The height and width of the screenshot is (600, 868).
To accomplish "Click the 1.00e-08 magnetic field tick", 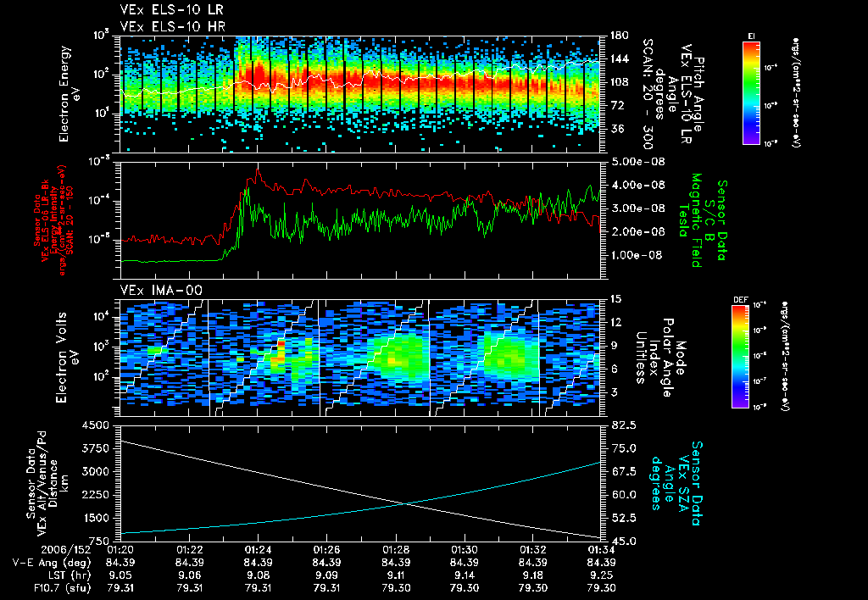I will 637,254.
